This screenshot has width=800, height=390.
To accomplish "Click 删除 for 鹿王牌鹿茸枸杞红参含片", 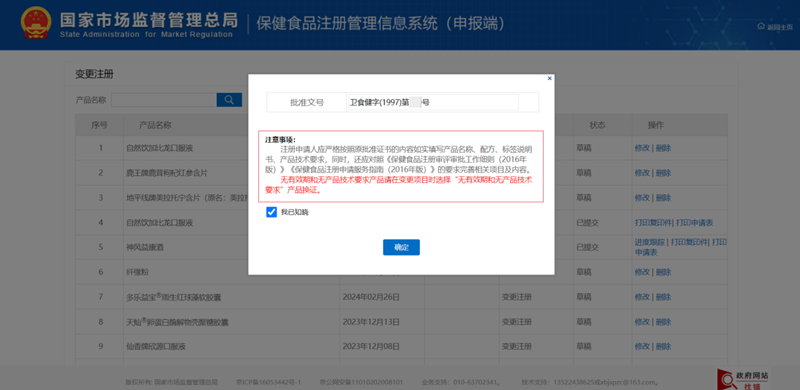I will tap(663, 173).
